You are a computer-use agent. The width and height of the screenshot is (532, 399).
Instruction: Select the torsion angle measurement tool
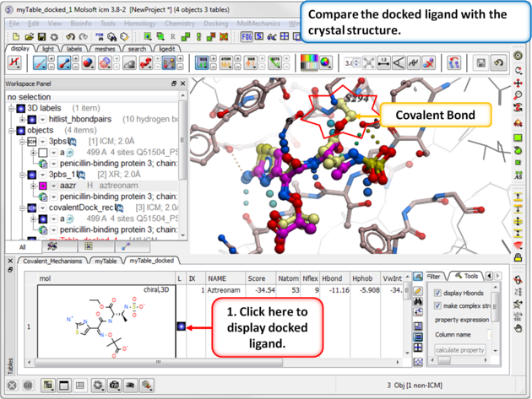(x=414, y=63)
